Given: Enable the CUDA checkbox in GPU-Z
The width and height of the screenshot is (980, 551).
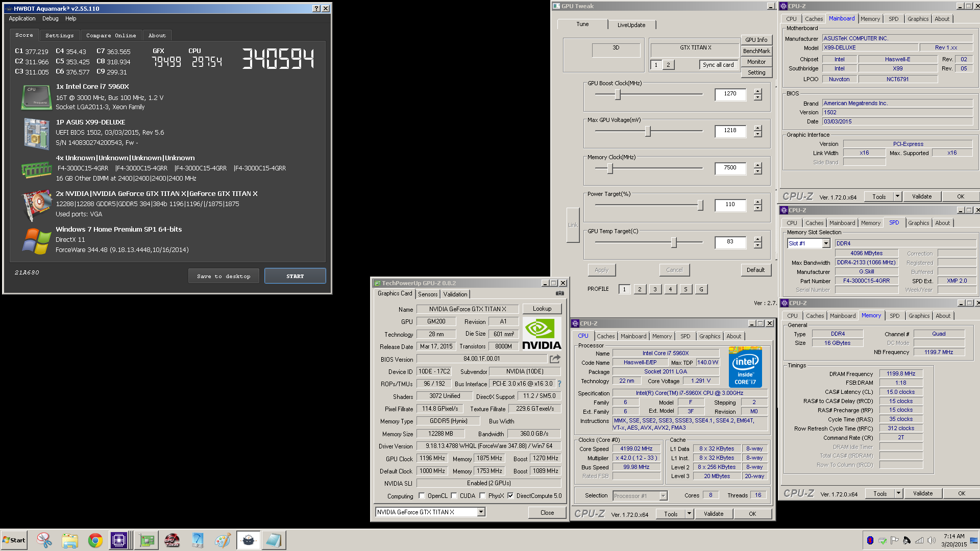Looking at the screenshot, I should click(x=454, y=495).
